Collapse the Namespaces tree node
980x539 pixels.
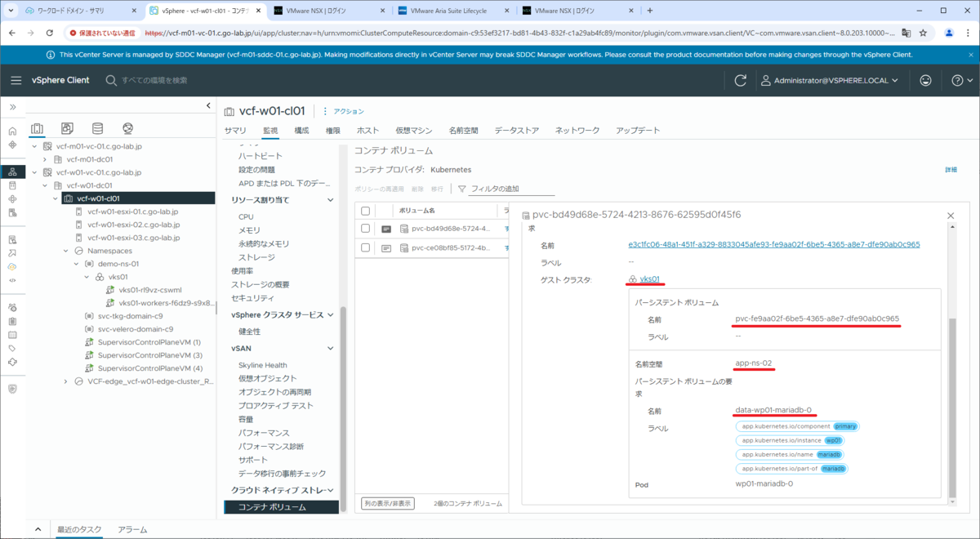click(x=67, y=251)
